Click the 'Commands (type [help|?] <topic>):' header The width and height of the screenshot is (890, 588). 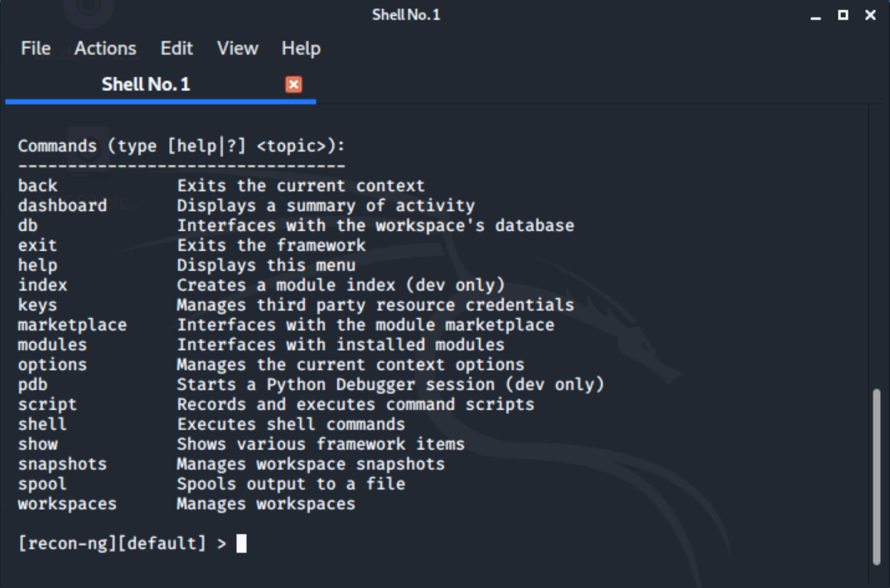coord(181,147)
